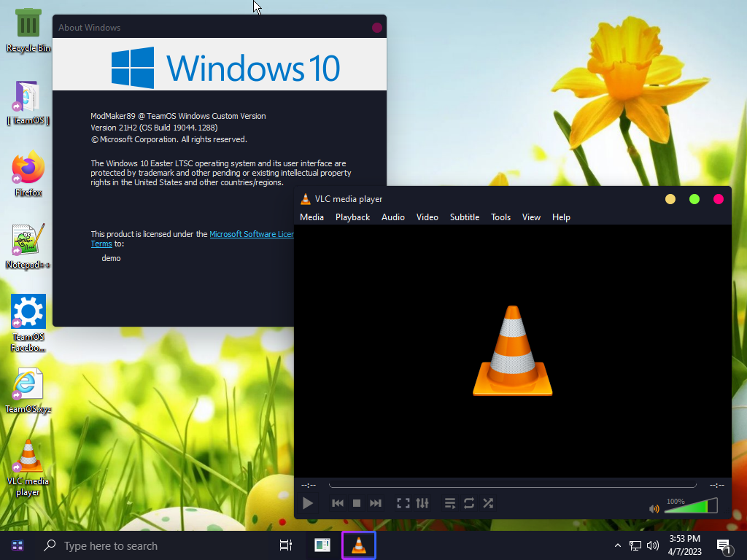Close the About Windows dialog

[377, 28]
